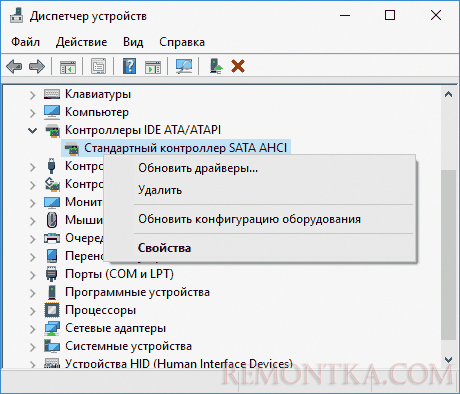Image resolution: width=460 pixels, height=394 pixels.
Task: Click the Back arrow toolbar icon
Action: (14, 66)
